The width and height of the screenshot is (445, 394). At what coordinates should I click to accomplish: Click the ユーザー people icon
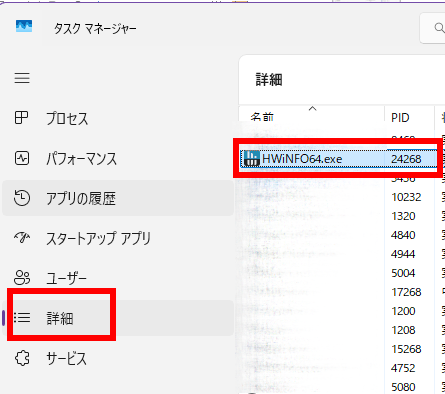point(22,278)
